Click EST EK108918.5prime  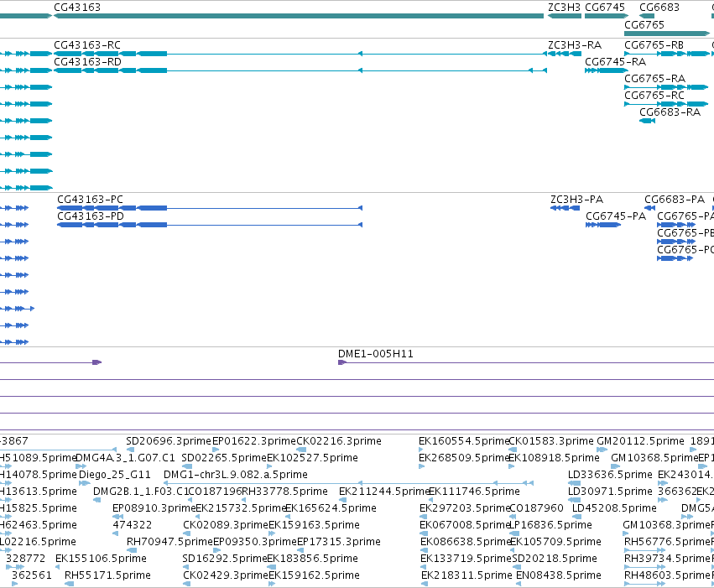[554, 458]
